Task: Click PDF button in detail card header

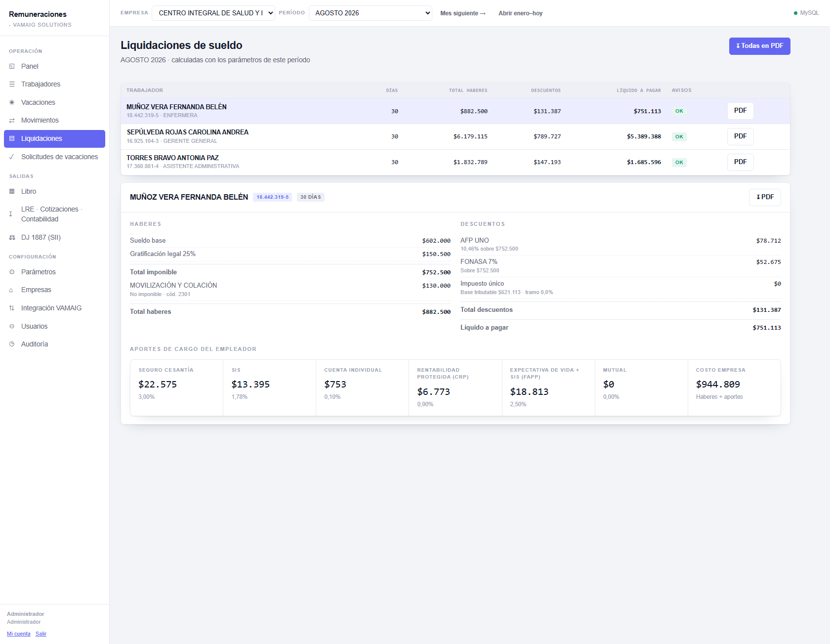Action: coord(765,197)
